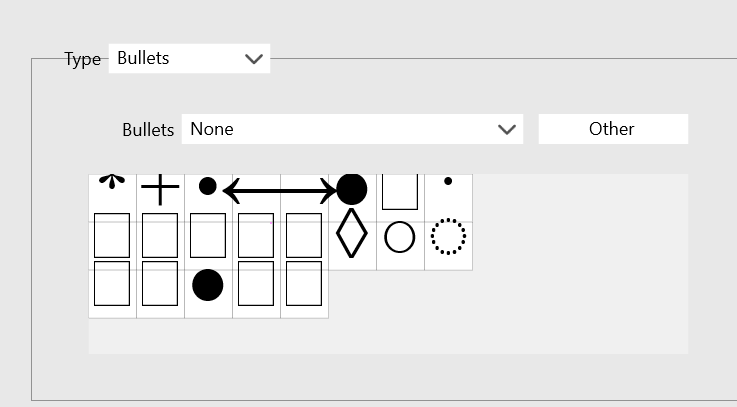Image resolution: width=737 pixels, height=407 pixels.
Task: Open the Type dropdown showing Bullets
Action: coord(176,58)
